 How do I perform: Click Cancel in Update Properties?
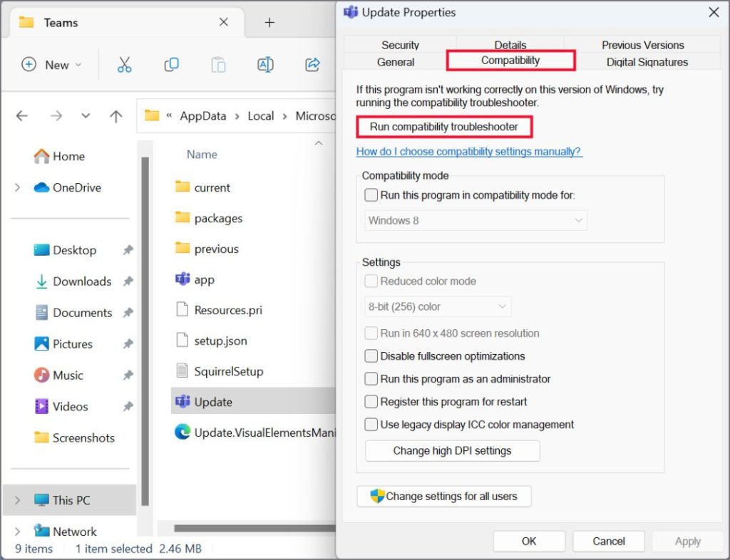click(x=609, y=541)
